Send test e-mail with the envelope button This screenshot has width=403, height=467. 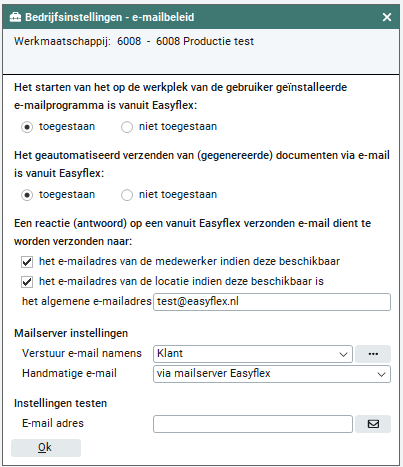click(373, 424)
